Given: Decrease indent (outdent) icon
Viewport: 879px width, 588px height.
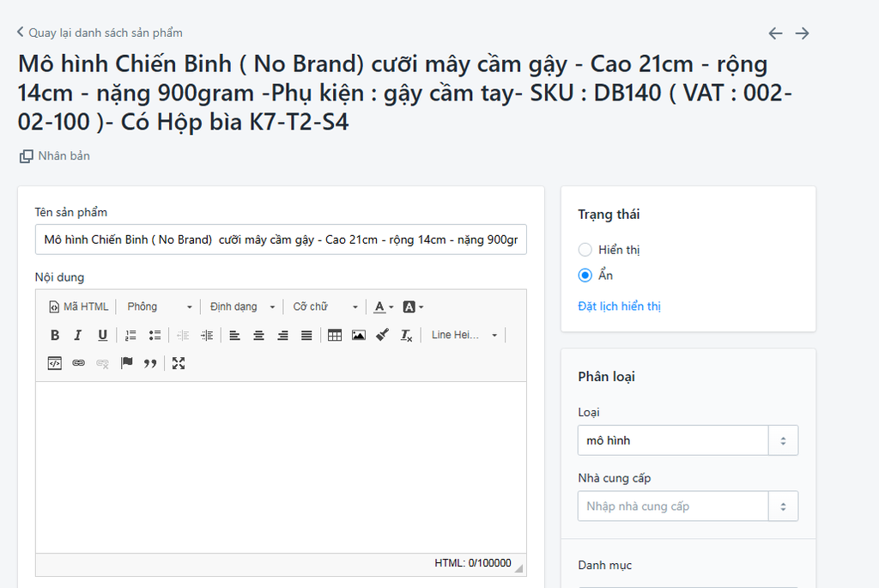Looking at the screenshot, I should [x=183, y=335].
